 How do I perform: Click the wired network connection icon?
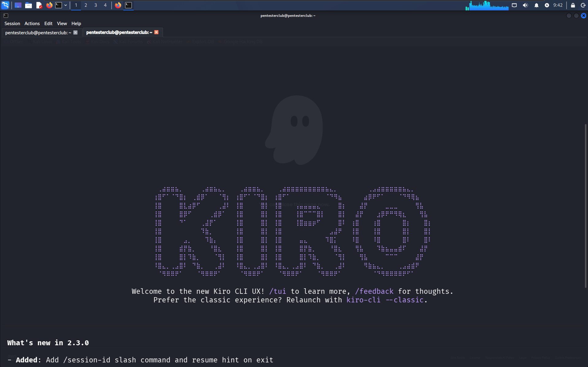[x=514, y=5]
